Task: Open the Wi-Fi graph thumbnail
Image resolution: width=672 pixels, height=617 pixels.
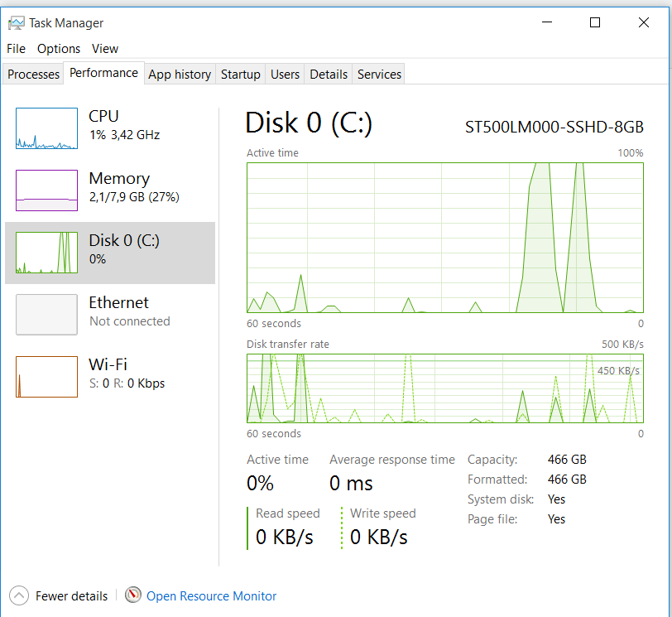Action: [x=46, y=377]
